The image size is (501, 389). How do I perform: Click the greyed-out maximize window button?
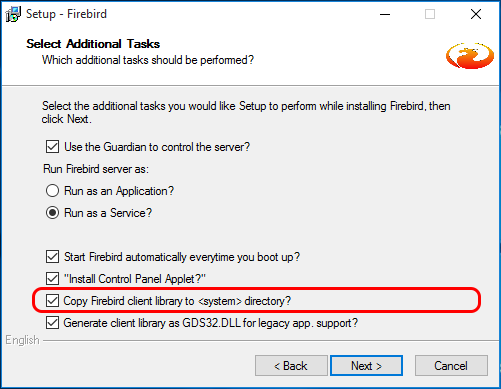(x=430, y=14)
